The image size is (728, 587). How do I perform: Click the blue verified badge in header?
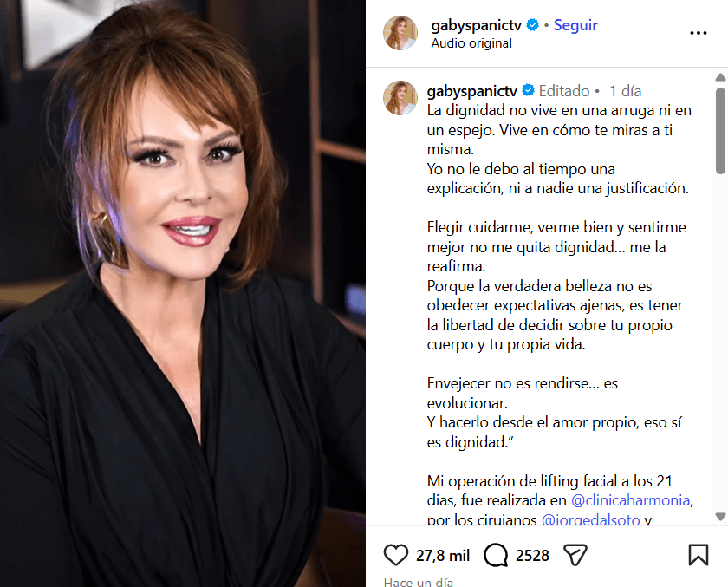click(x=532, y=25)
